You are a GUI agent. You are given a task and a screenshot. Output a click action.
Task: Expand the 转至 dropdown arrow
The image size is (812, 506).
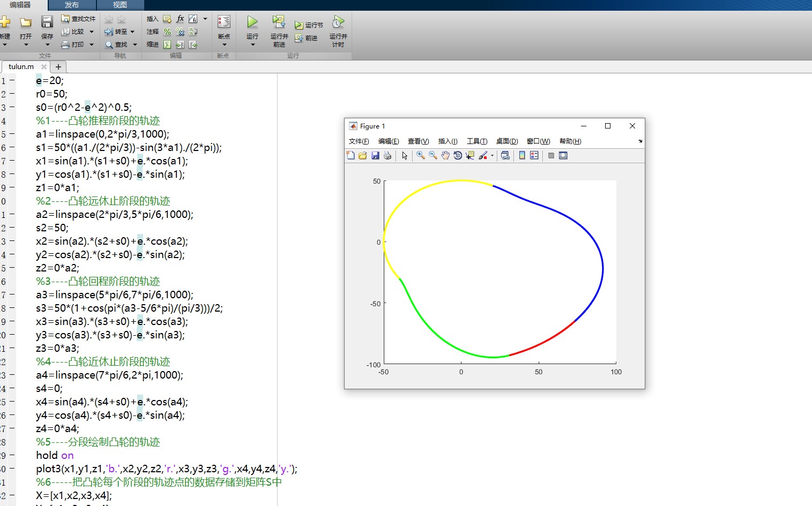[x=132, y=32]
